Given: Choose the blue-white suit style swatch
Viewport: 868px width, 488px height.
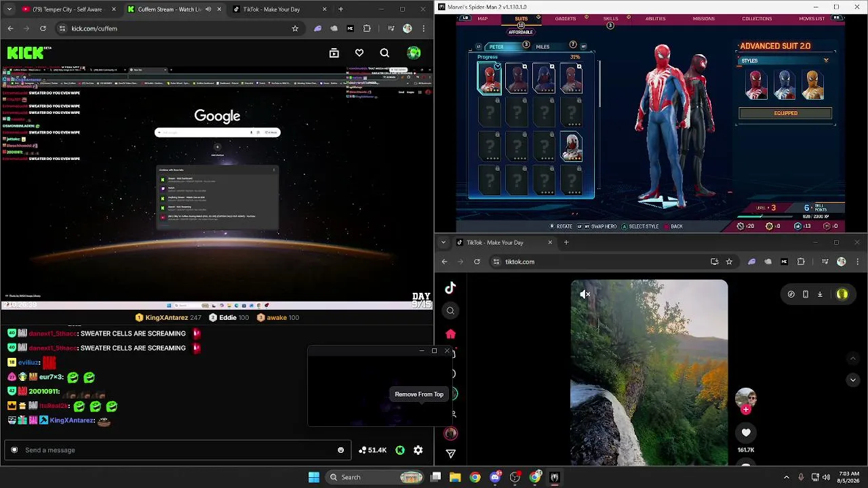Looking at the screenshot, I should tap(785, 85).
